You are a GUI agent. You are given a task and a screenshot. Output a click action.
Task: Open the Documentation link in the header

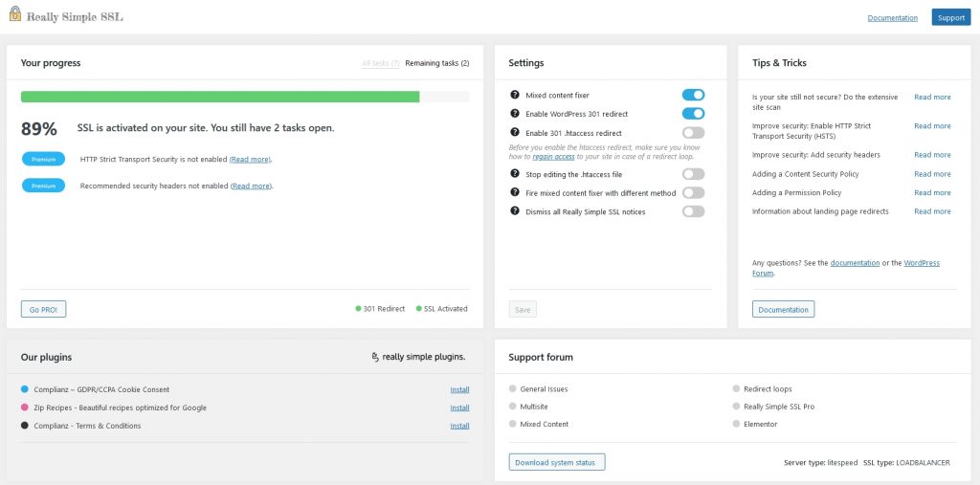click(x=892, y=18)
